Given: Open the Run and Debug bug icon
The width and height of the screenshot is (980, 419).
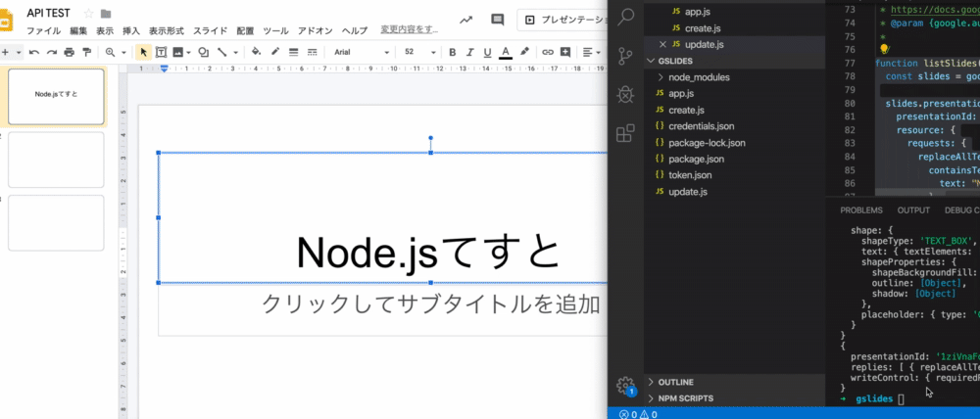Looking at the screenshot, I should [x=625, y=94].
